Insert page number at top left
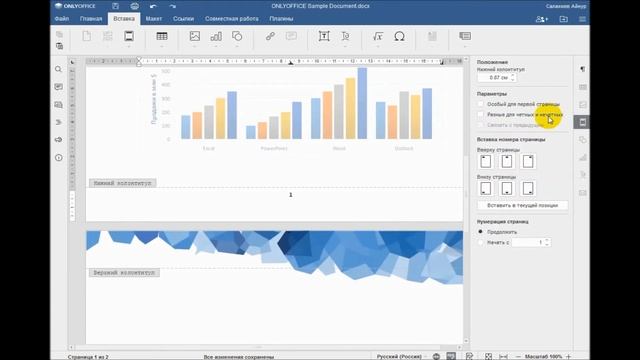Viewport: 640px width, 360px height. click(486, 162)
